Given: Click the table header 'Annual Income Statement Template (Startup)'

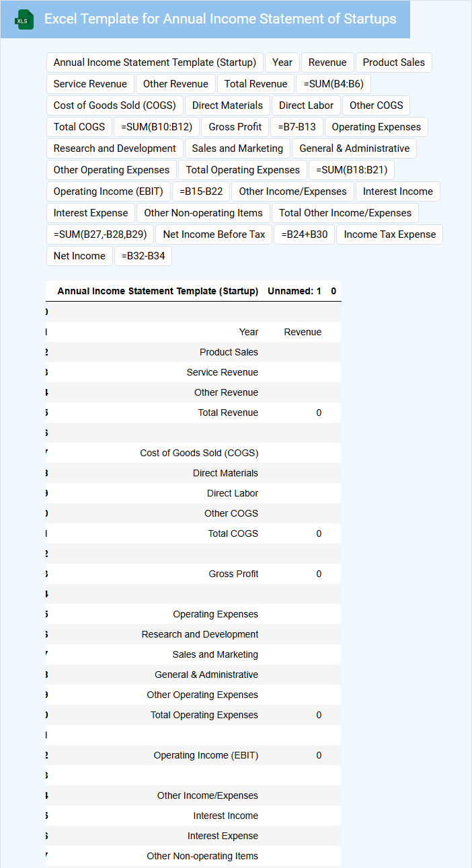Looking at the screenshot, I should (158, 291).
